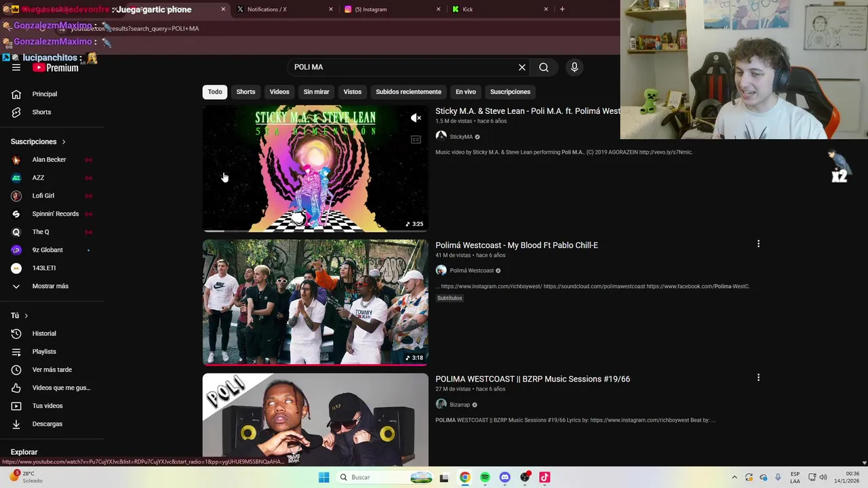Click the Bizarrap channel avatar
Screen dimensions: 868x488
[441, 404]
